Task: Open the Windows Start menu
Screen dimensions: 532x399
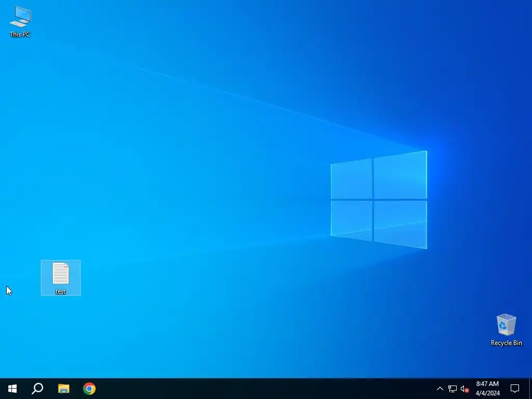Action: 12,389
